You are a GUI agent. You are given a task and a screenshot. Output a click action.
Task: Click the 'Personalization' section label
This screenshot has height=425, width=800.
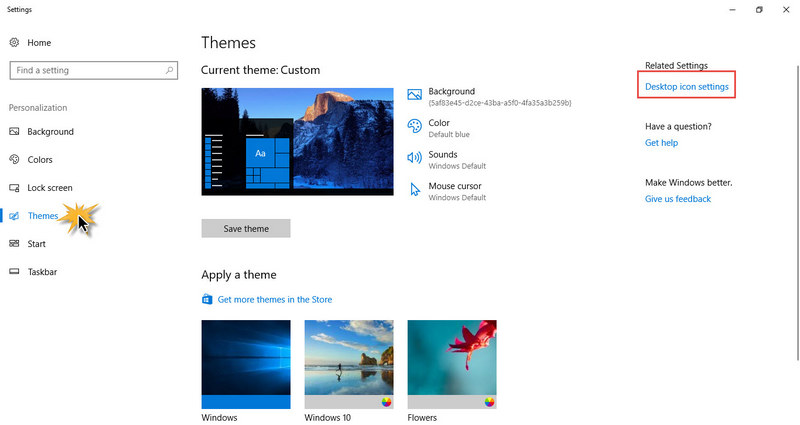38,108
